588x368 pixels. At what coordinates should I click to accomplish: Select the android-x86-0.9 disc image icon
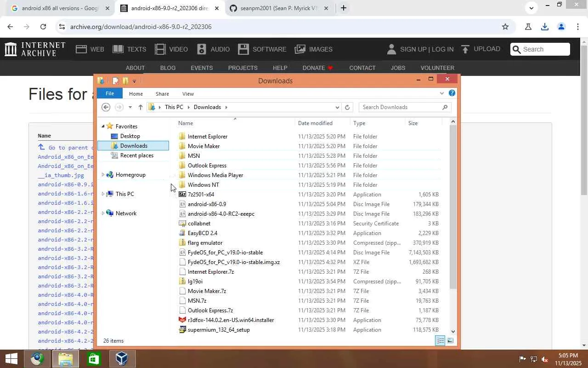[x=182, y=204]
